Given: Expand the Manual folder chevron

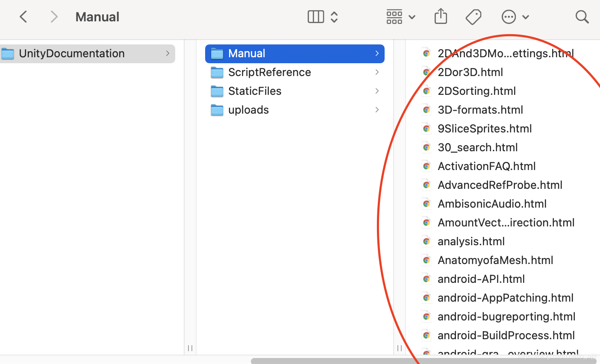Looking at the screenshot, I should (377, 53).
